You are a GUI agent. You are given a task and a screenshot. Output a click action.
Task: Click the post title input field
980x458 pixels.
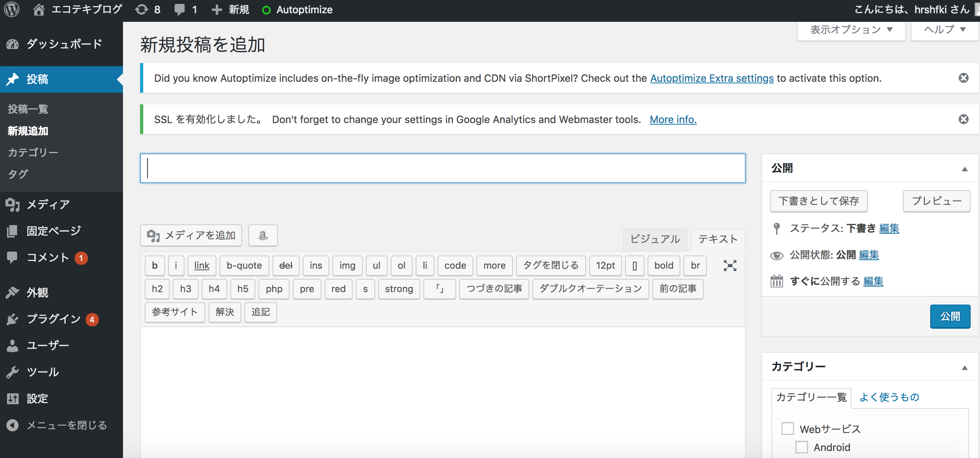tap(443, 168)
